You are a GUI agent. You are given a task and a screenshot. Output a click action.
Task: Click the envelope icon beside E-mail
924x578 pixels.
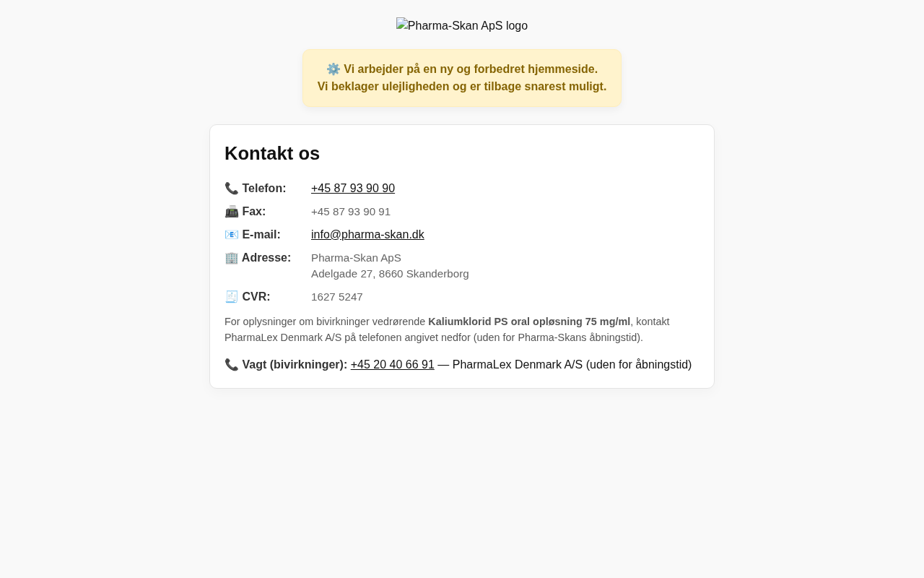tap(232, 235)
